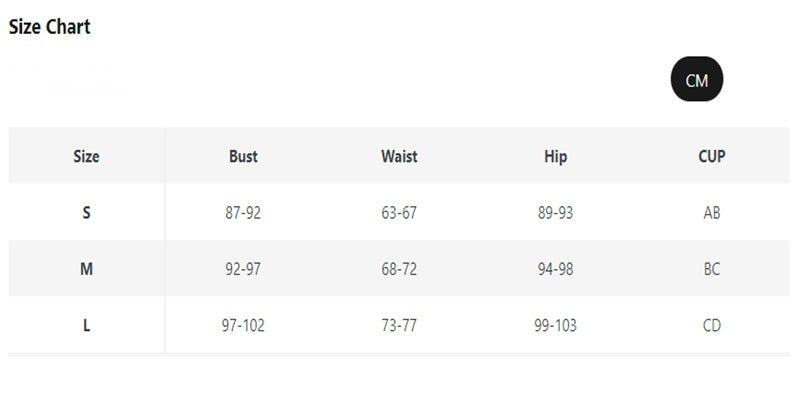
Task: Choose the S size row label
Action: 86,212
